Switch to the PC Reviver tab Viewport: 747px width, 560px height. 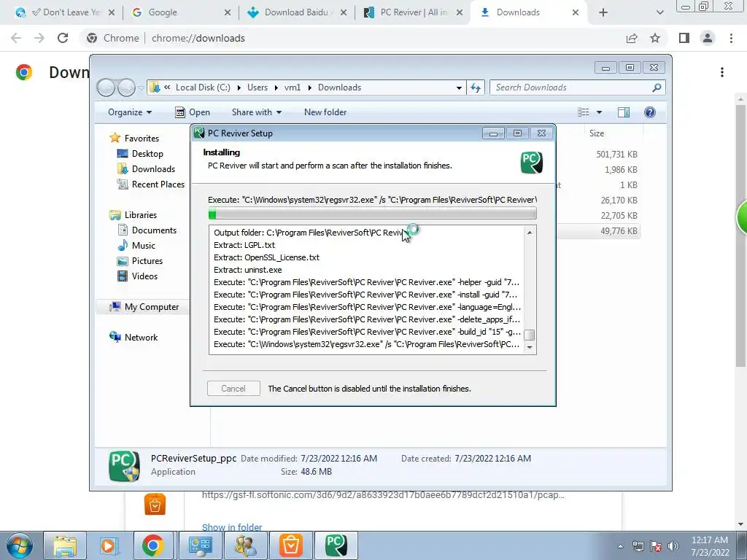click(x=413, y=12)
